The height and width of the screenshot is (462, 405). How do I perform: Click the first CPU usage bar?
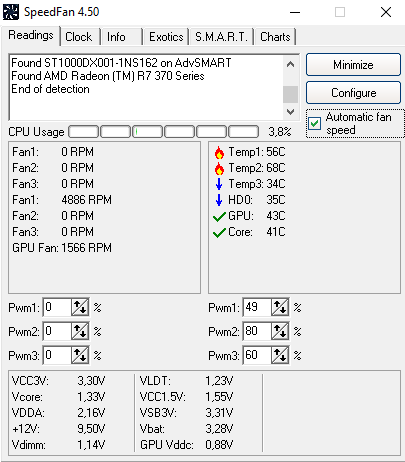click(x=83, y=132)
